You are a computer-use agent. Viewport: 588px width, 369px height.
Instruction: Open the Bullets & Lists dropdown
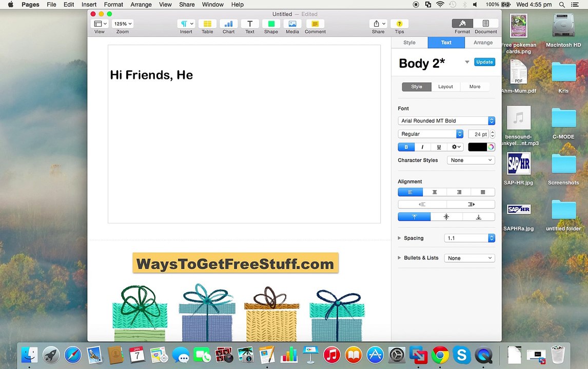[x=469, y=258]
